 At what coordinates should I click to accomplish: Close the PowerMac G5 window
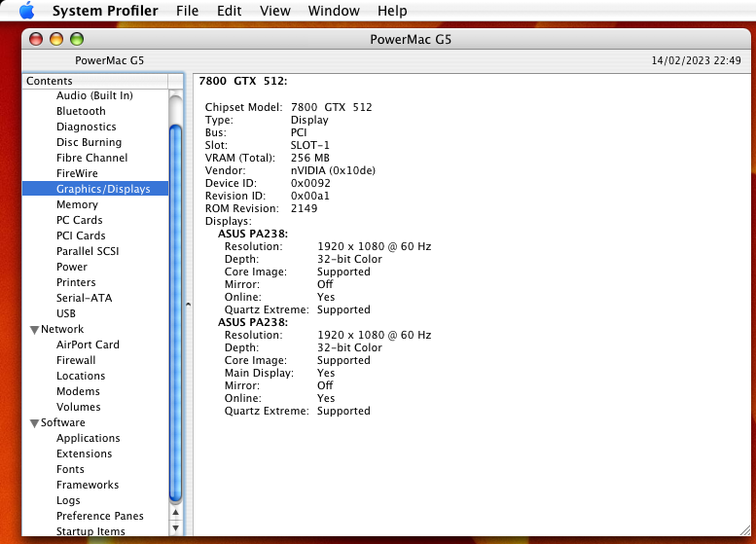tap(36, 39)
